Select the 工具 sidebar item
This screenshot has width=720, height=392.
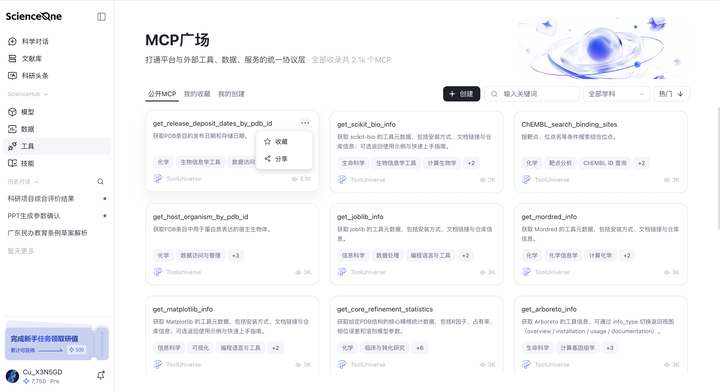click(x=57, y=146)
